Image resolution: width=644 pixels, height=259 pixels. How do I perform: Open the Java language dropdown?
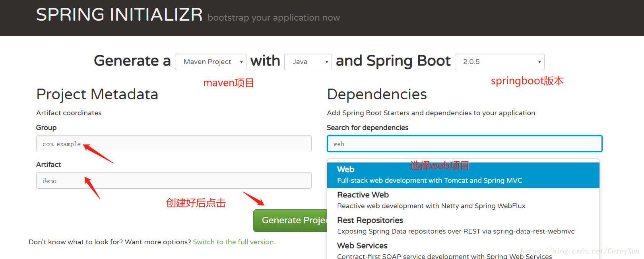point(308,62)
